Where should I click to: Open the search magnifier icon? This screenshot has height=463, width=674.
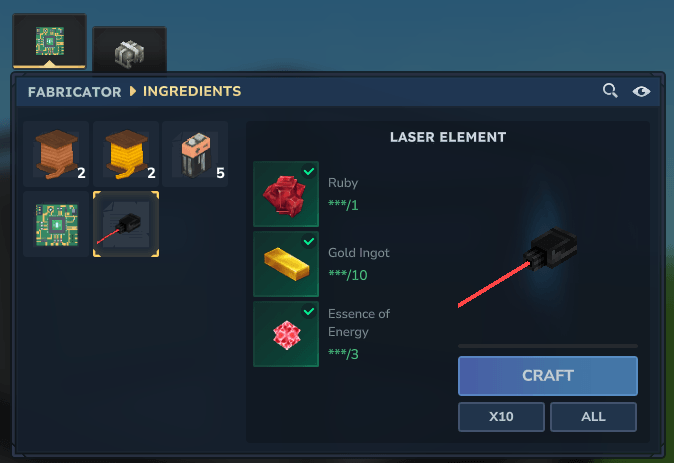click(610, 91)
